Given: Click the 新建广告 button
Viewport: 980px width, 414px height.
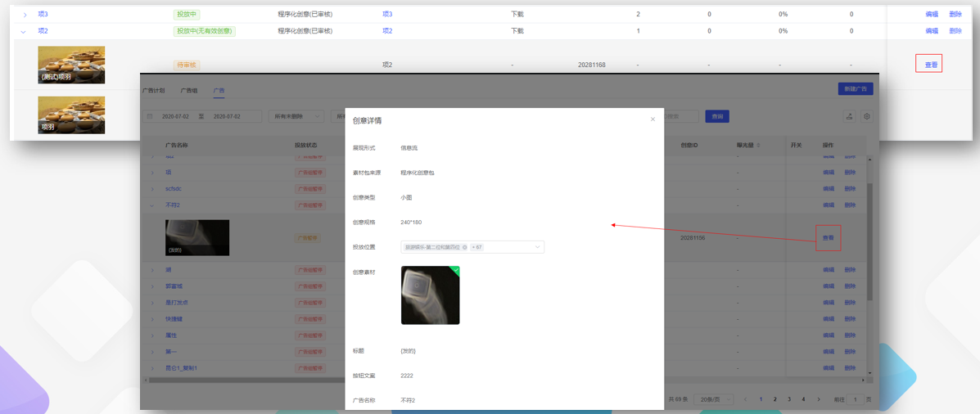Looking at the screenshot, I should point(855,88).
